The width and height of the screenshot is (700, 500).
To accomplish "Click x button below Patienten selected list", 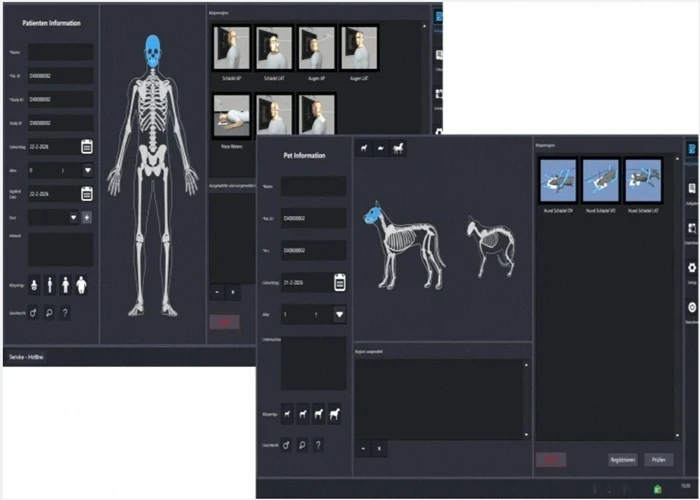I will click(x=233, y=292).
